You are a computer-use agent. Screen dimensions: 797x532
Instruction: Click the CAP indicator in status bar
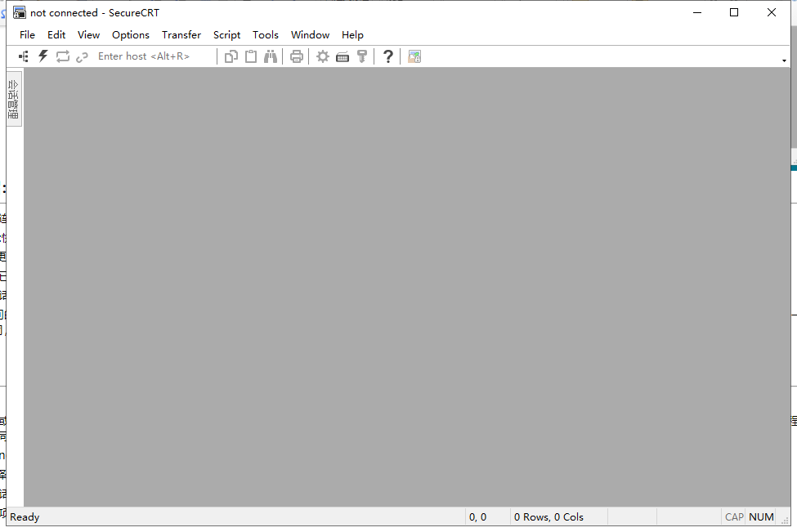[734, 517]
